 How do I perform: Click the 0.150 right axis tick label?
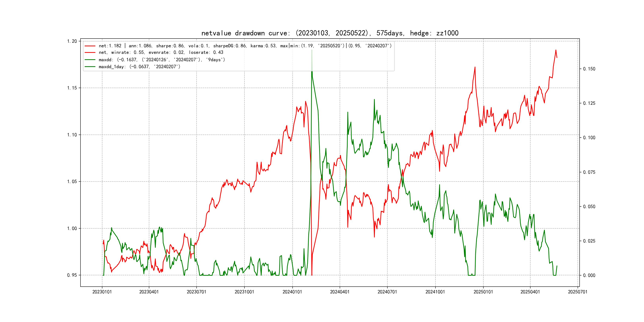[x=589, y=69]
